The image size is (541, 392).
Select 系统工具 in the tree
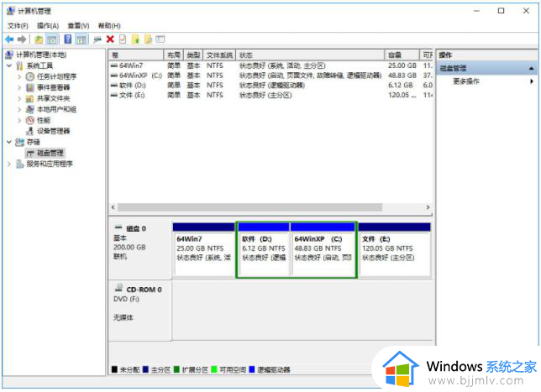(39, 65)
